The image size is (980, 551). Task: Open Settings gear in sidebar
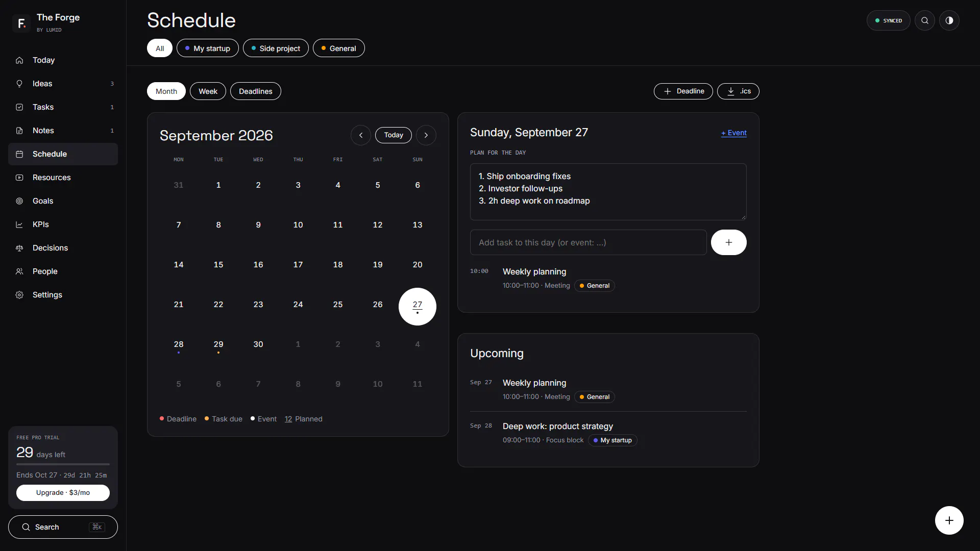coord(19,295)
